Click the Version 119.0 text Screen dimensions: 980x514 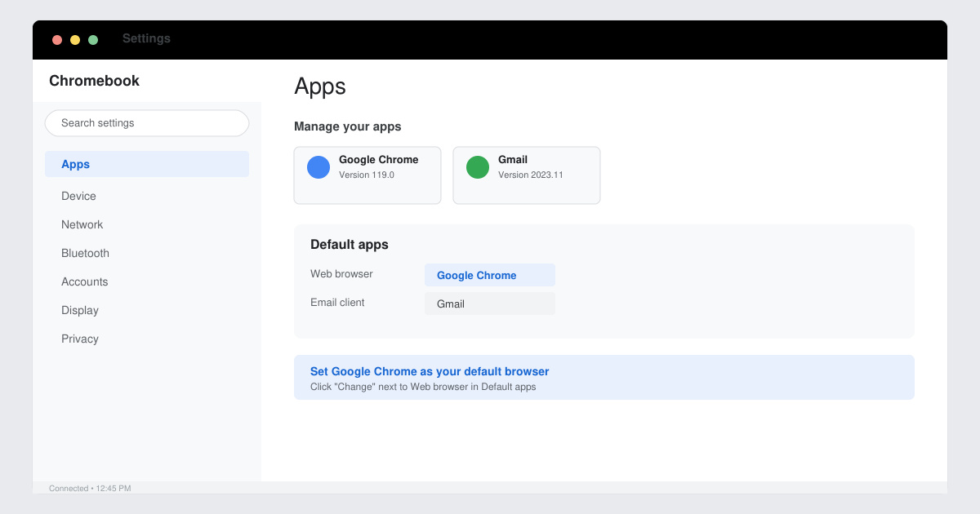click(367, 175)
